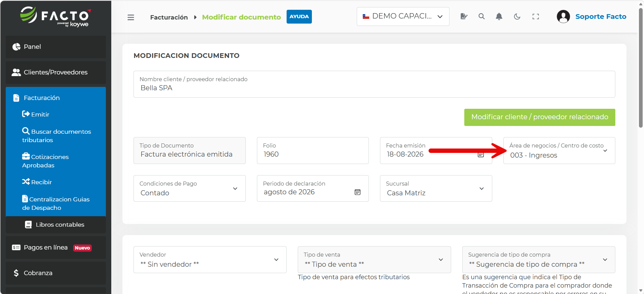The width and height of the screenshot is (644, 294).
Task: Open the notifications bell
Action: 499,16
